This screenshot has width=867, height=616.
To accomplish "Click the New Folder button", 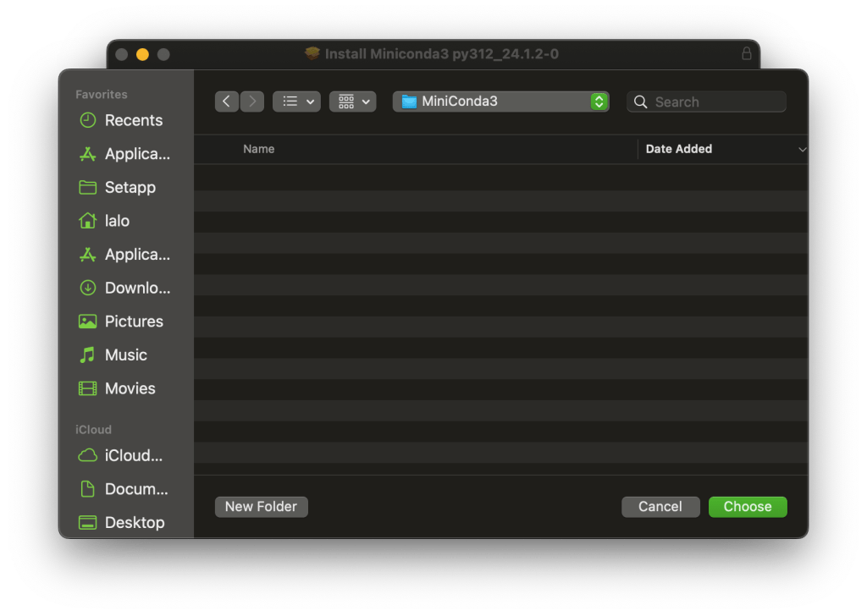I will [261, 506].
